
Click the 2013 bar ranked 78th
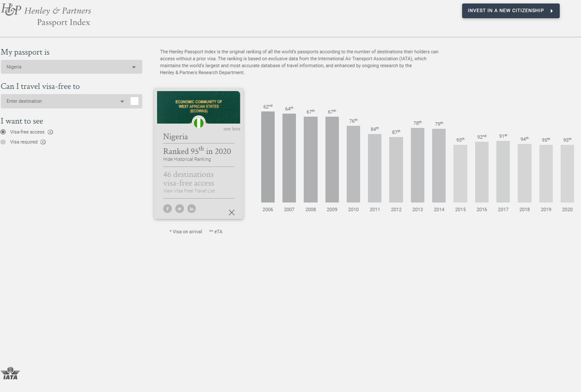coord(417,165)
